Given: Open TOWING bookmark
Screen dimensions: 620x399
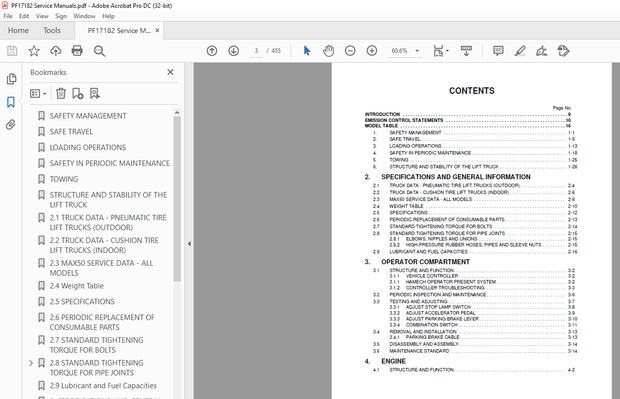Looking at the screenshot, I should [x=64, y=179].
